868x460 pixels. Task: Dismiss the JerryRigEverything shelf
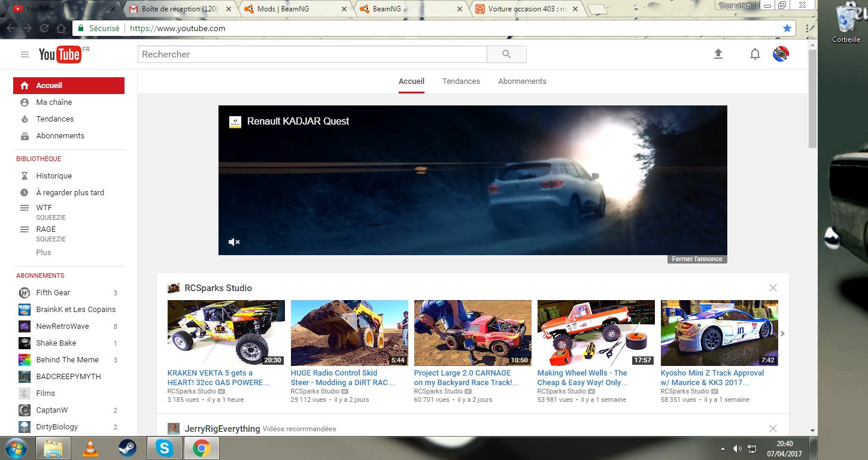tap(773, 429)
